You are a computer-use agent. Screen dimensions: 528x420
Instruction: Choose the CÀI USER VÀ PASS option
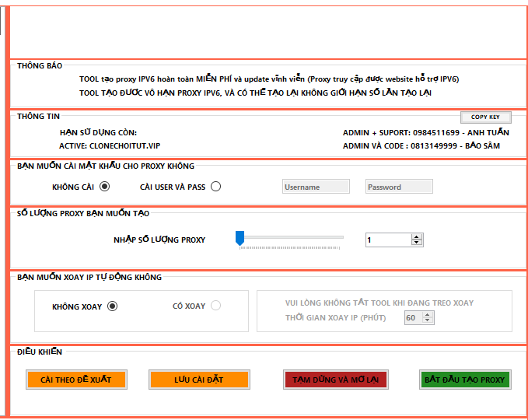[215, 186]
